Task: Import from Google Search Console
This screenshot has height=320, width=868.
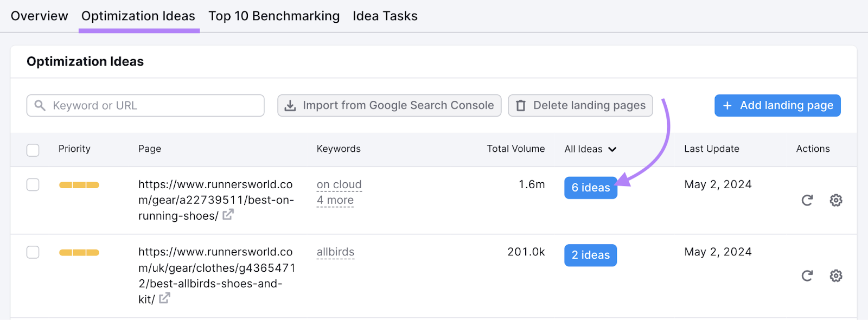Action: (x=390, y=105)
